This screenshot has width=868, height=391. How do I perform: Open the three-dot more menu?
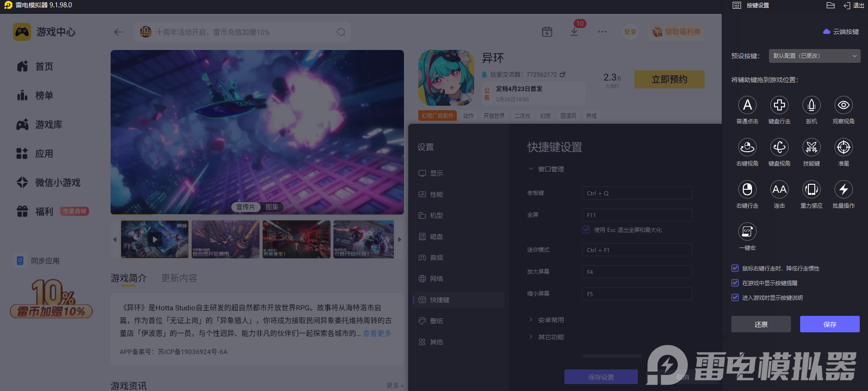tap(602, 32)
